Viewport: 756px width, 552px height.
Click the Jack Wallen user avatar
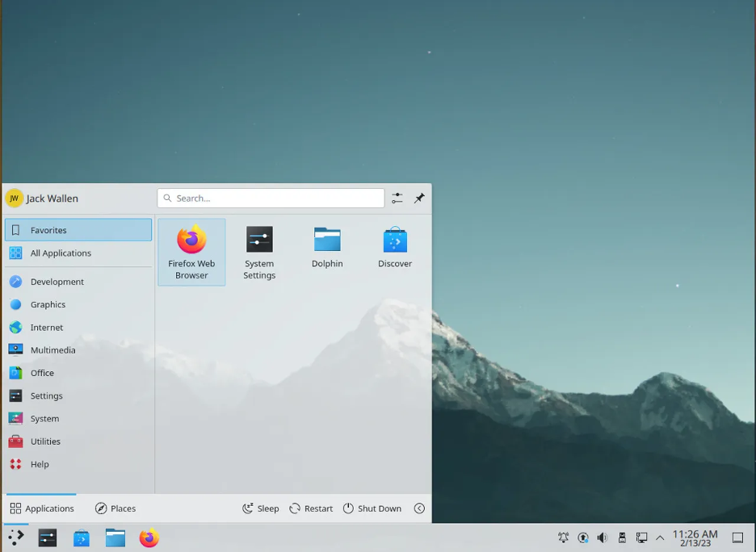coord(15,198)
